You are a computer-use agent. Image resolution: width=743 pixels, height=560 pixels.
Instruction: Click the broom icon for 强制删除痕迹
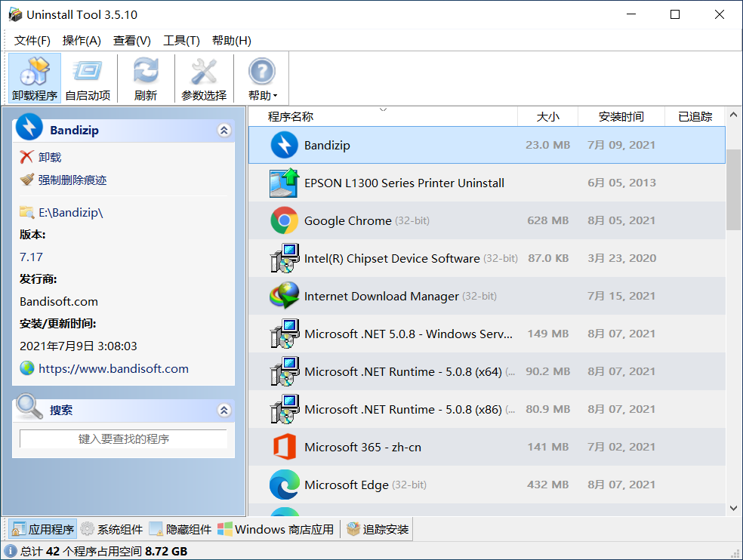27,180
